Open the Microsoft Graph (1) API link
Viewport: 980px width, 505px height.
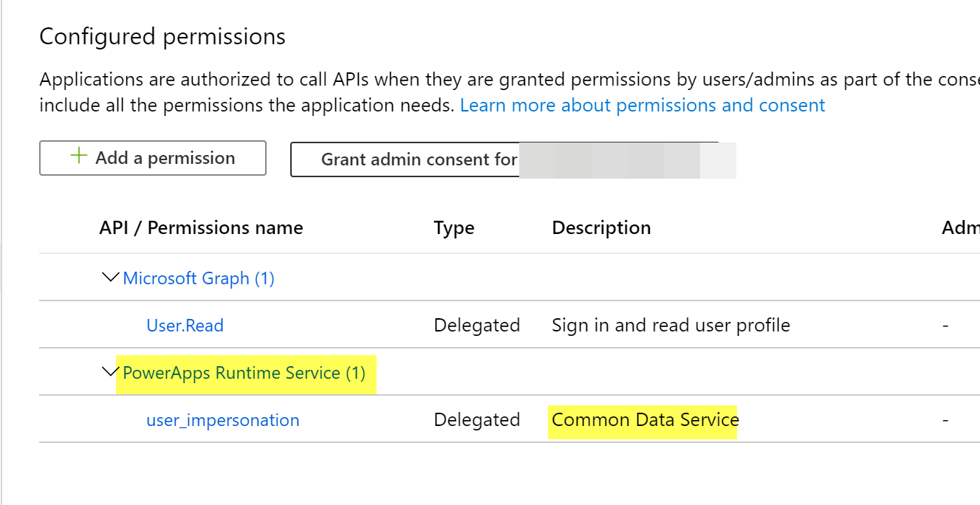pos(199,278)
